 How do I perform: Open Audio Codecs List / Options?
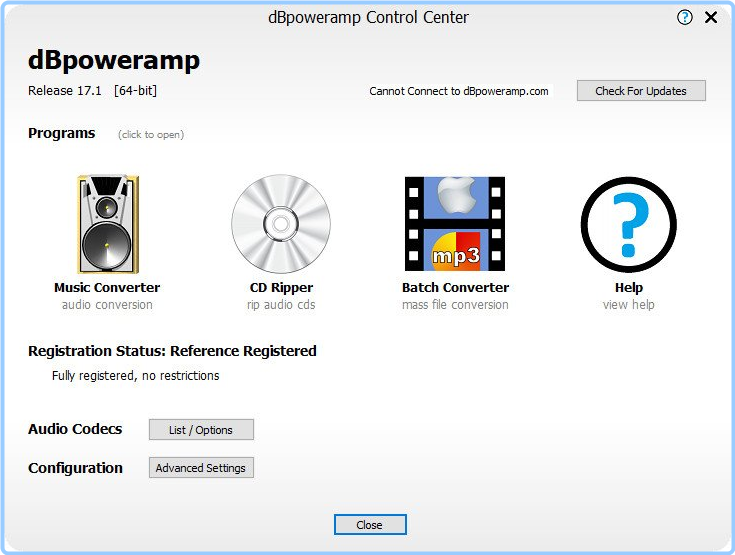pyautogui.click(x=201, y=430)
